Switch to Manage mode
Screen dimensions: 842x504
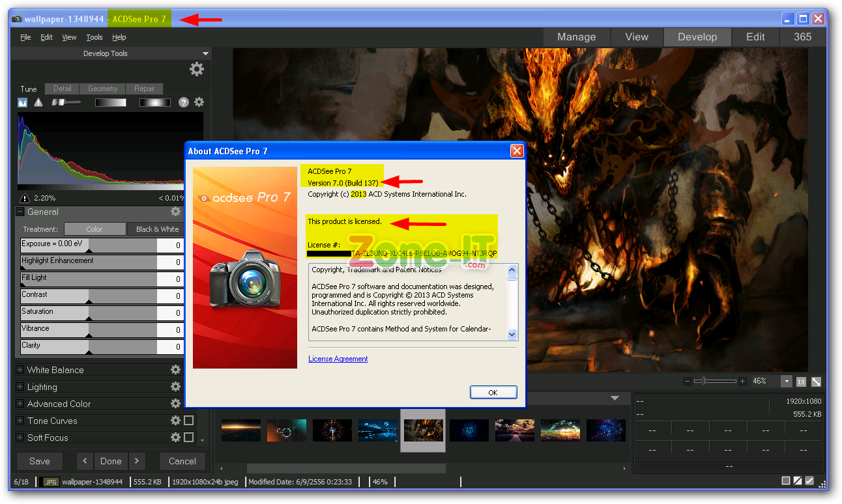pyautogui.click(x=577, y=37)
